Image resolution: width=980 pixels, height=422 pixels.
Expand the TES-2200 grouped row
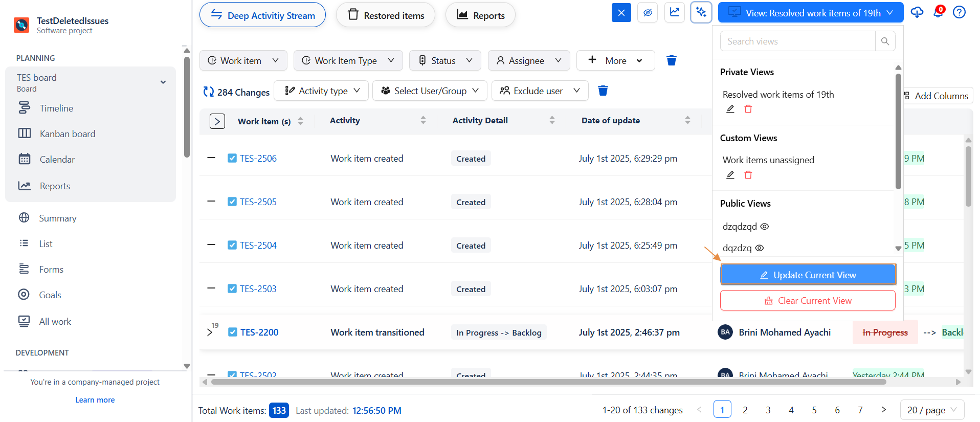pos(210,332)
